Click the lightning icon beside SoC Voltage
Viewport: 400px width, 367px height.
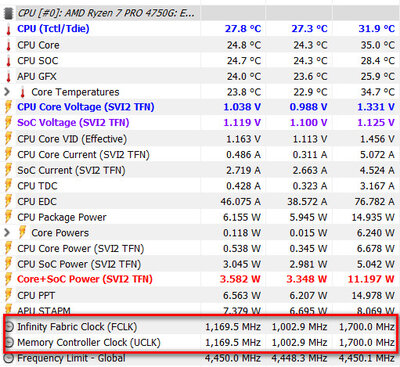(8, 123)
